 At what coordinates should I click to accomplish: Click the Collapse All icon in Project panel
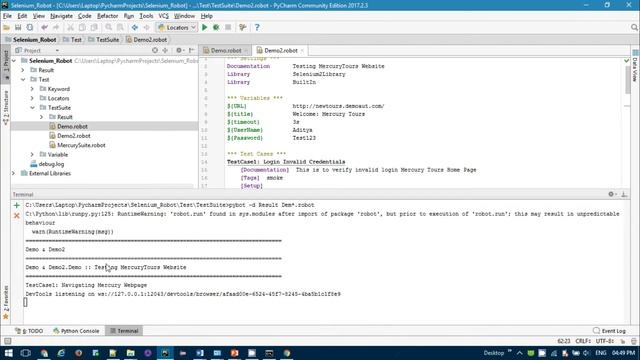click(165, 50)
